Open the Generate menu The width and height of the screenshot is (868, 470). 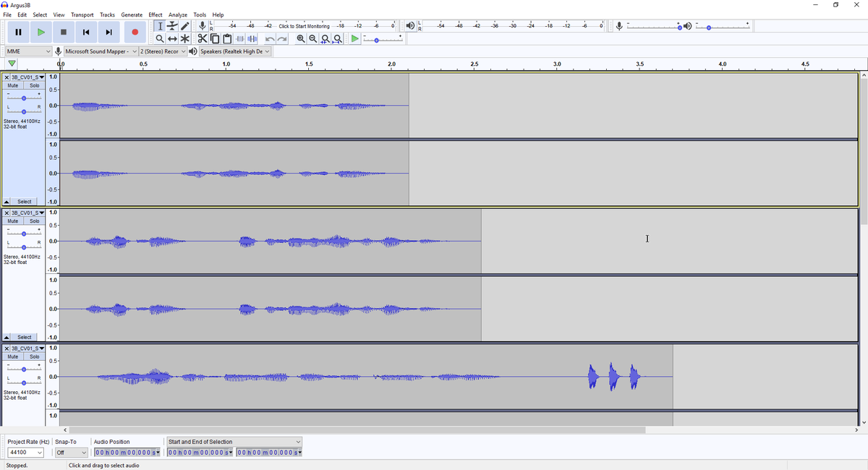[x=132, y=14]
